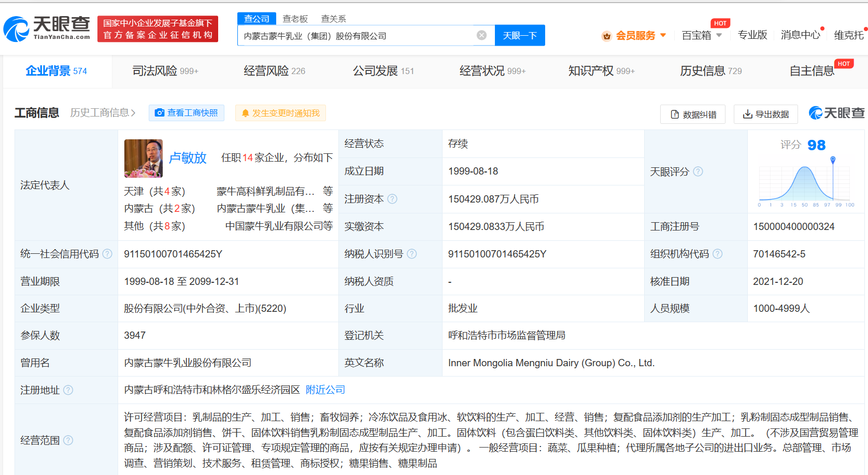868x475 pixels.
Task: Click the 导出数据 export button
Action: [766, 114]
